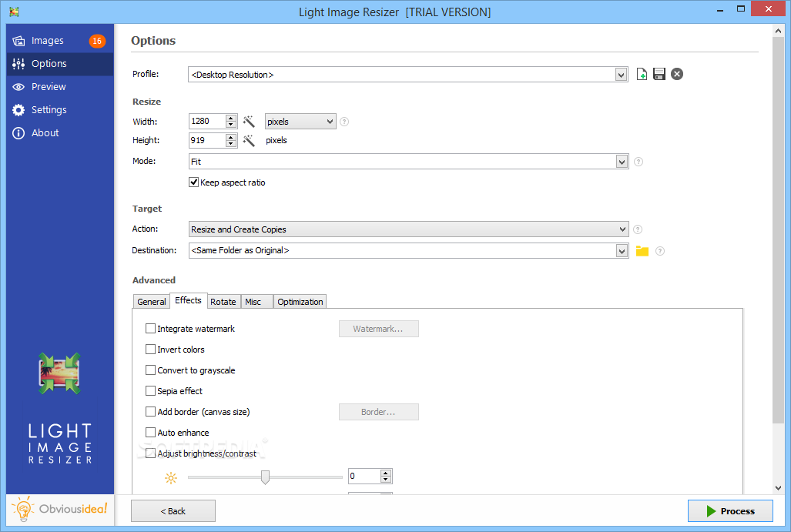Switch to the Rotate tab
This screenshot has height=532, width=791.
223,302
